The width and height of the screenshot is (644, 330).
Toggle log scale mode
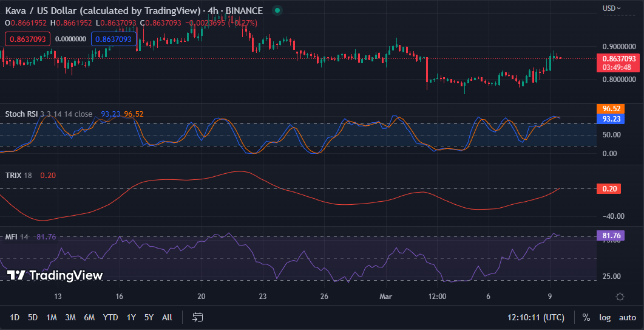point(605,317)
